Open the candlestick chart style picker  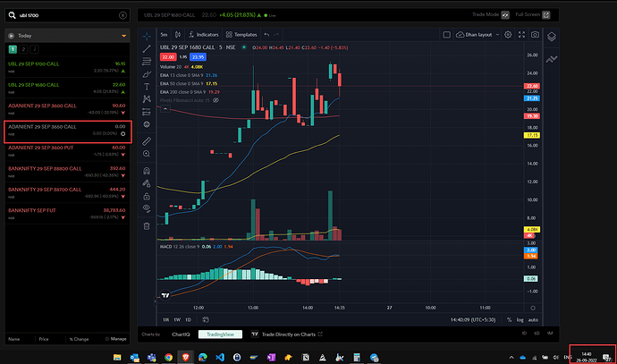(178, 35)
